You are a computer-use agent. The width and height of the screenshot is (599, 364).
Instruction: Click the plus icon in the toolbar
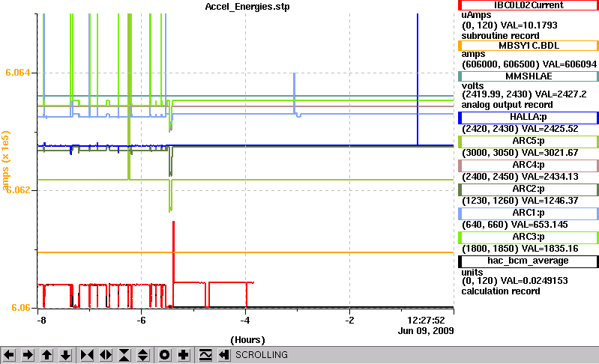pyautogui.click(x=184, y=355)
